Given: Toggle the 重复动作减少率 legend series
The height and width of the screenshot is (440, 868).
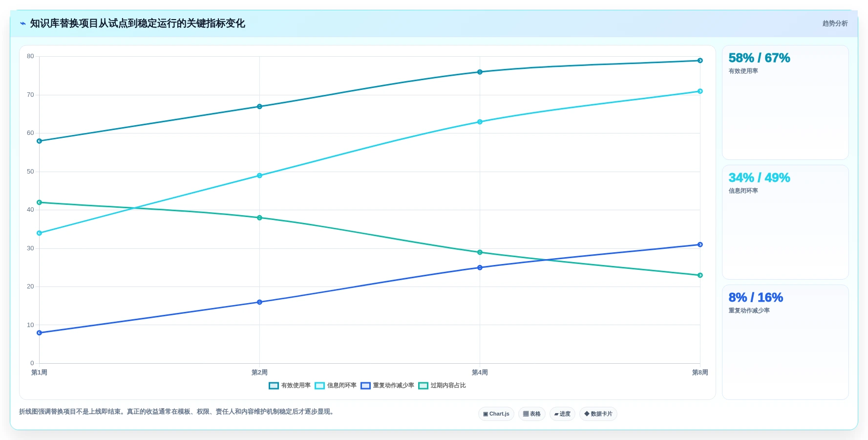Looking at the screenshot, I should pyautogui.click(x=387, y=385).
